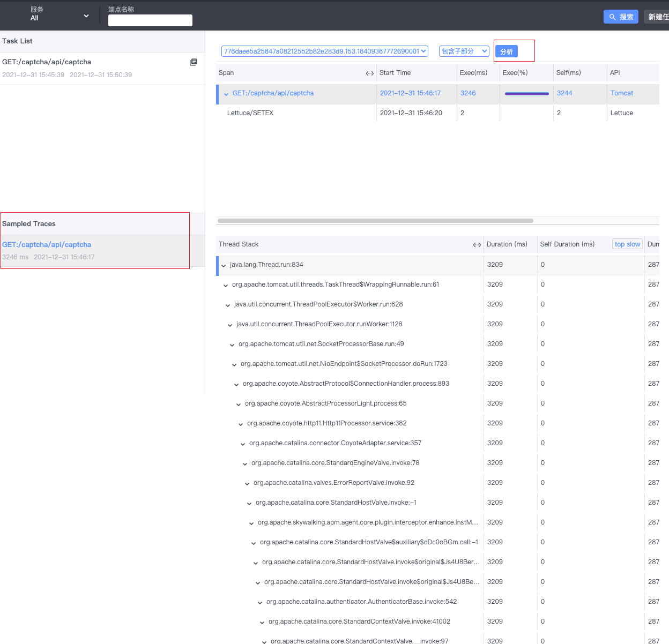Screen dimensions: 669x644
Task: Click the column-width arrows icon in Span header
Action: pyautogui.click(x=369, y=73)
